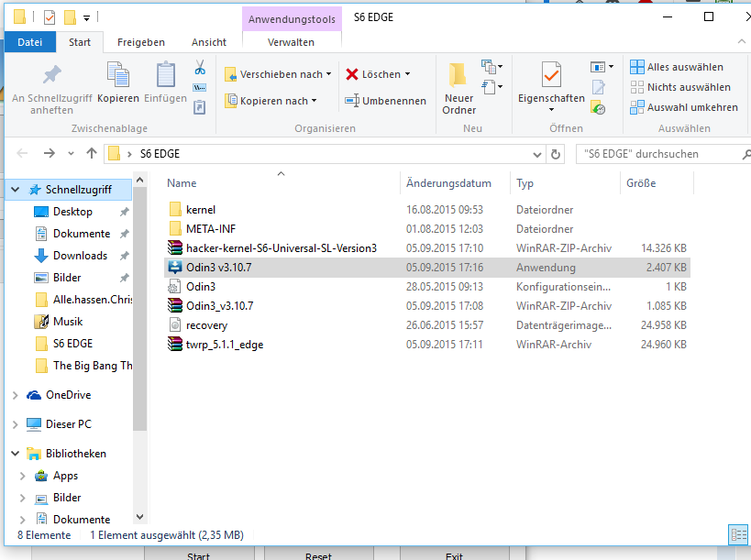The height and width of the screenshot is (560, 751).
Task: Expand the address bar history dropdown
Action: pos(537,155)
